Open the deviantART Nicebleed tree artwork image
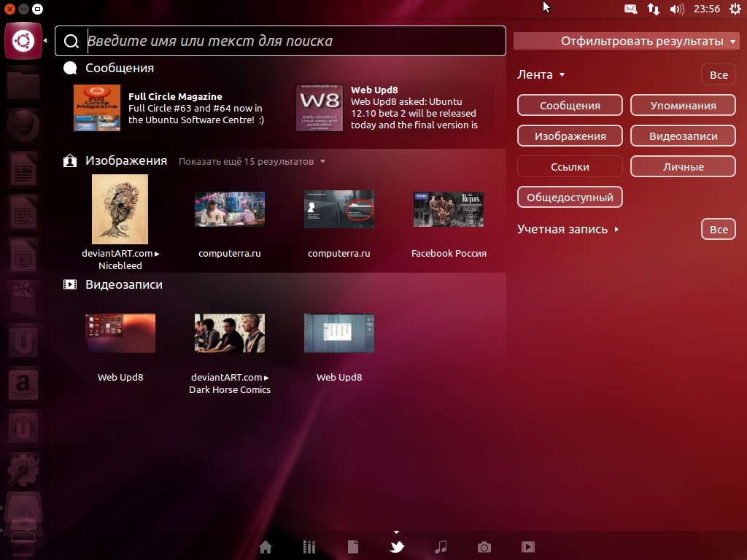This screenshot has width=747, height=560. [120, 209]
